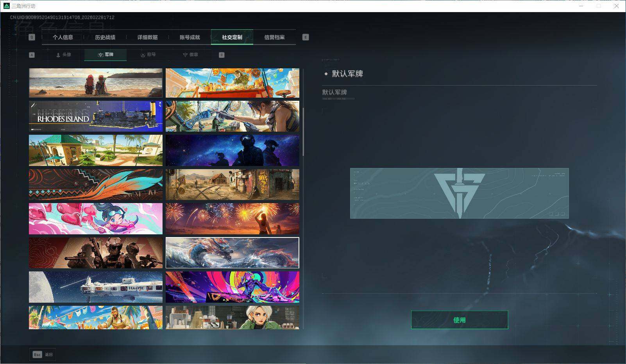
Task: Open the 详细数据 tab
Action: 147,37
